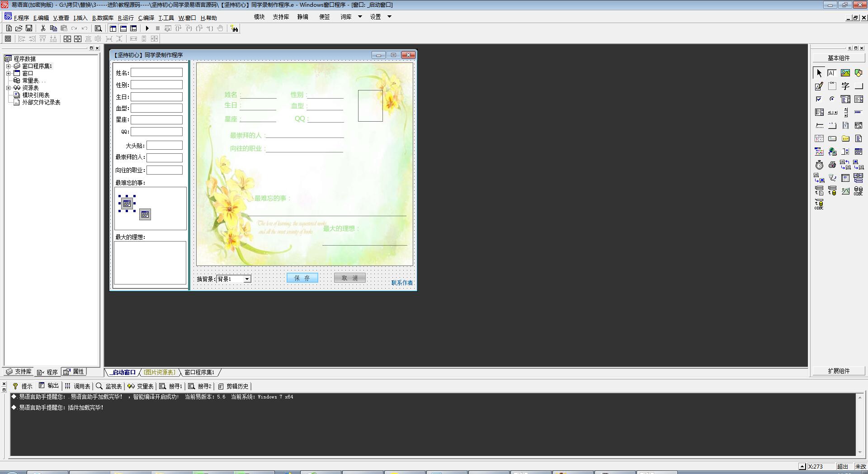Open the 变量表 output tab
The height and width of the screenshot is (474, 868).
141,386
